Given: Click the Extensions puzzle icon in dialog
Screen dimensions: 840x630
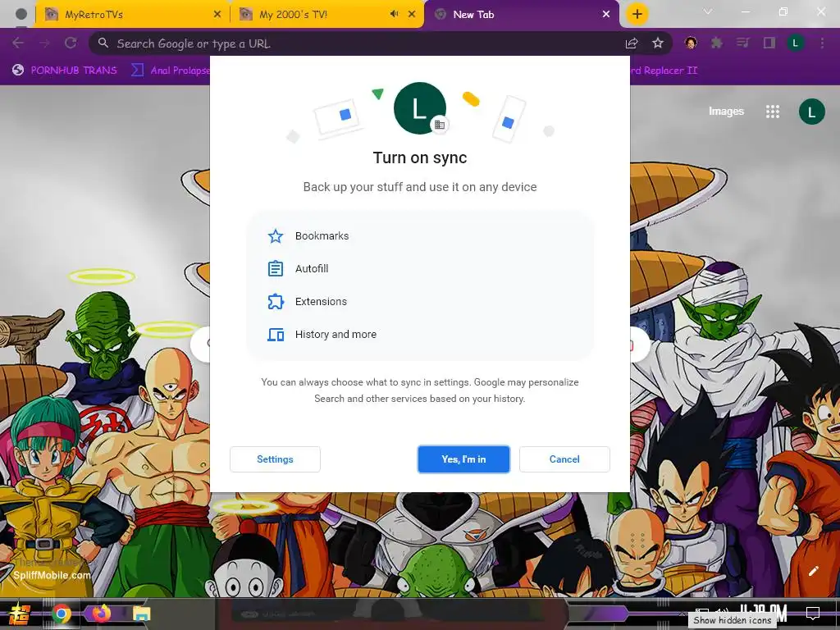Looking at the screenshot, I should pos(276,302).
